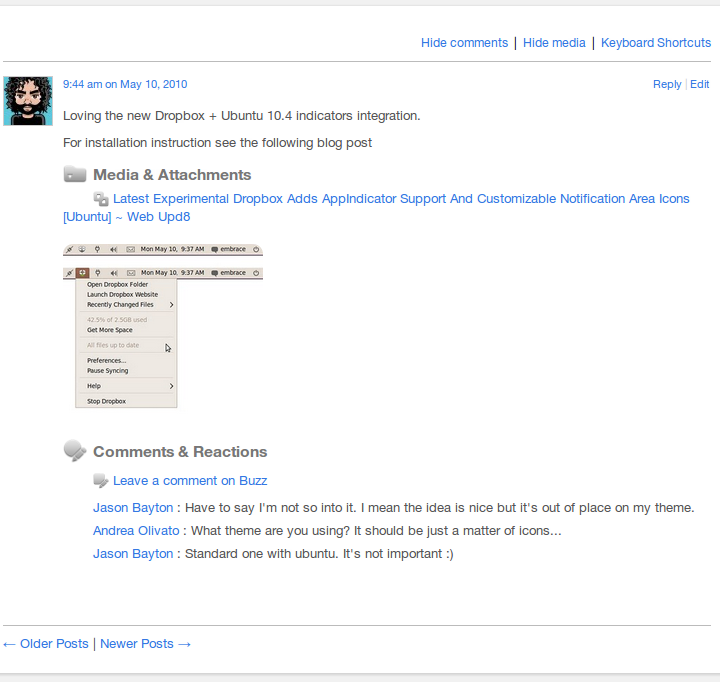The image size is (720, 682).
Task: Open the Dropbox indicator menu screenshot thumbnail
Action: pos(163,326)
